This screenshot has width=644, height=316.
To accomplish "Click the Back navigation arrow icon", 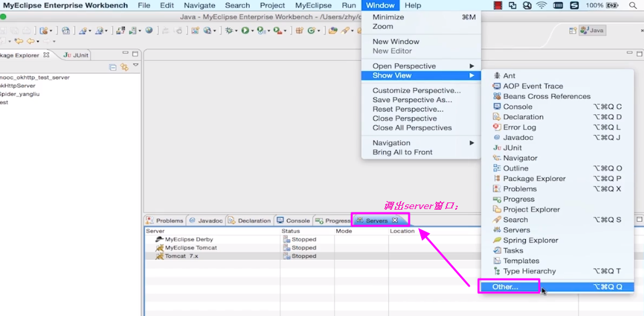I will (31, 41).
